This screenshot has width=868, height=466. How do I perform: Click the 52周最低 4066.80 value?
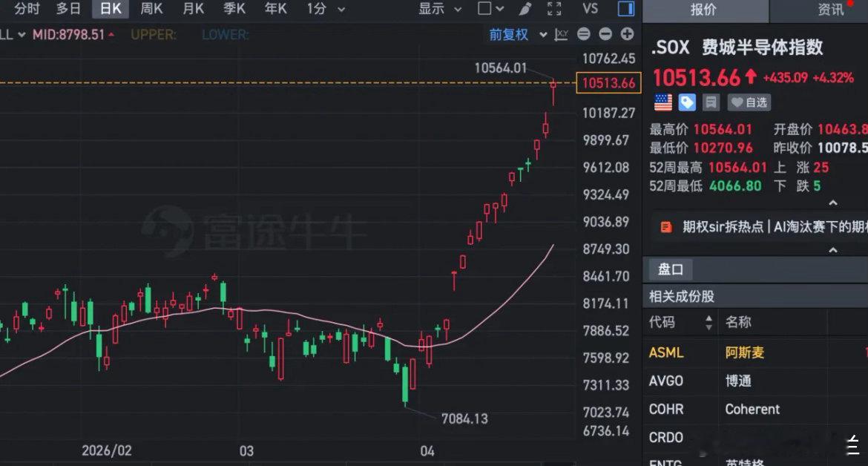tap(735, 186)
